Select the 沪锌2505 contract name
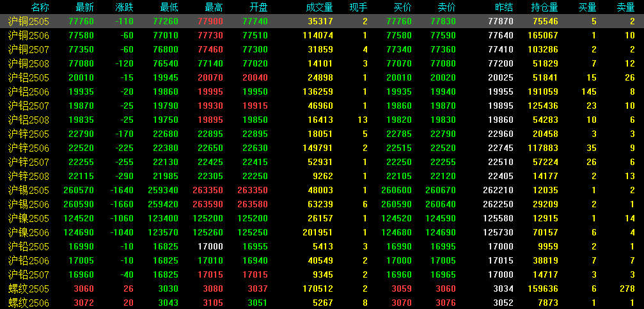Screen dimensions: 644x309 28,134
